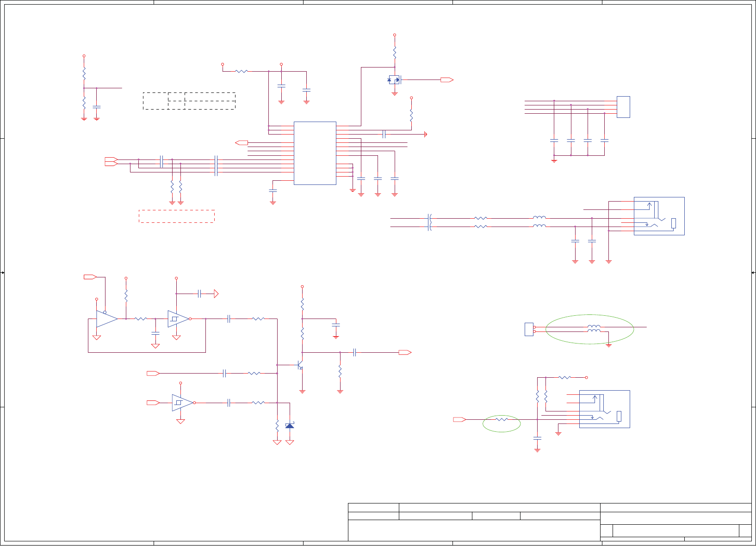Image resolution: width=756 pixels, height=546 pixels.
Task: Select the output port connected to MOSFET gate
Action: (x=447, y=80)
